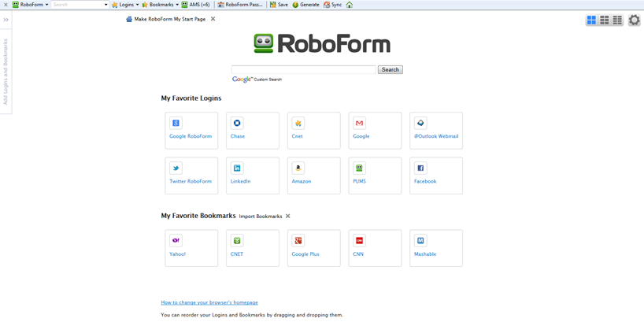Click the Mashable bookmark icon
This screenshot has height=322, width=644.
tap(420, 241)
